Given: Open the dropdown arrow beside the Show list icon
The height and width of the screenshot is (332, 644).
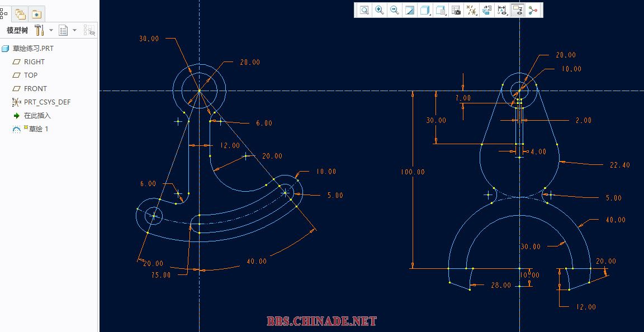Looking at the screenshot, I should pyautogui.click(x=74, y=30).
